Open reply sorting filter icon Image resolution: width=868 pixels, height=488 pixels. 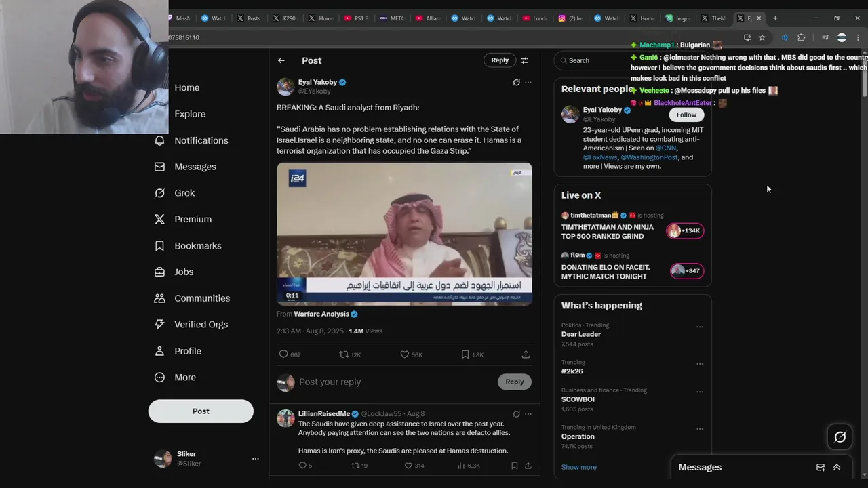(x=524, y=60)
